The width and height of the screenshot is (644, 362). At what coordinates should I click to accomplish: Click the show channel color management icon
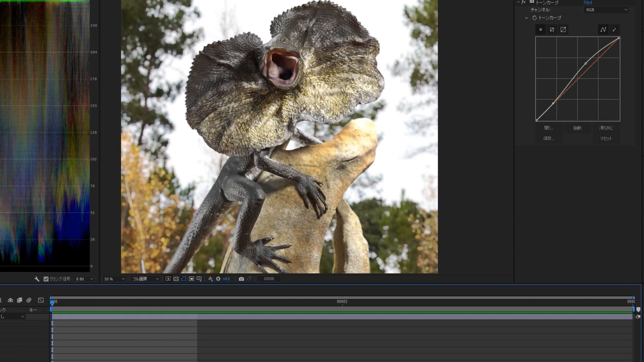210,279
